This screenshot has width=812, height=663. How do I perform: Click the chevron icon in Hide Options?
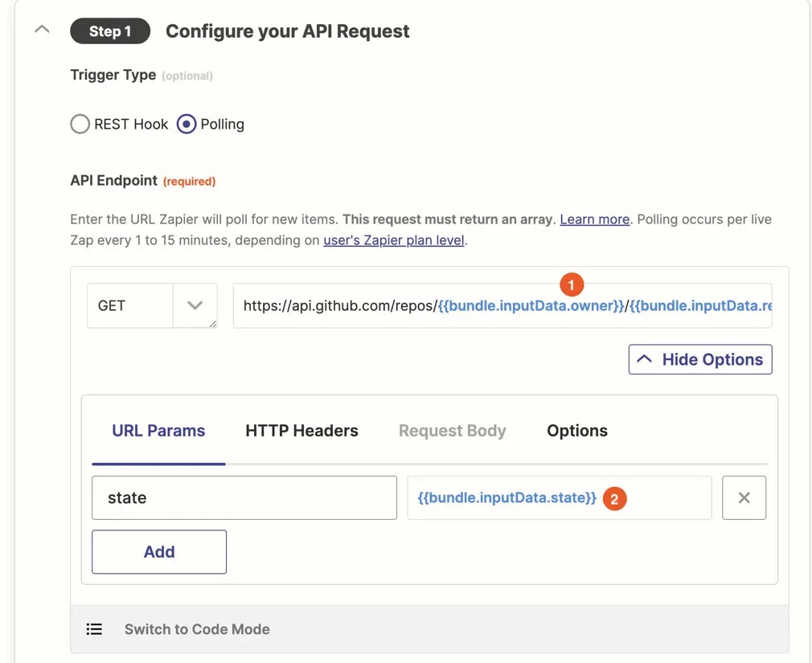644,358
